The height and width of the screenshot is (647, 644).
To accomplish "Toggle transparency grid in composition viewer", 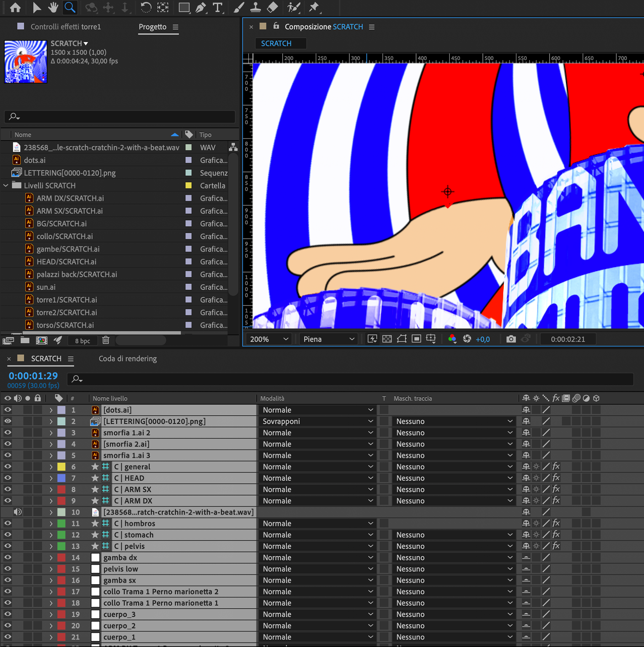I will point(387,339).
